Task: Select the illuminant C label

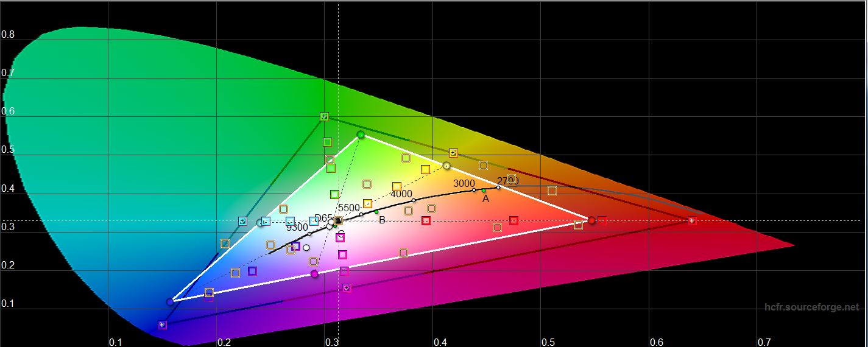Action: (341, 235)
